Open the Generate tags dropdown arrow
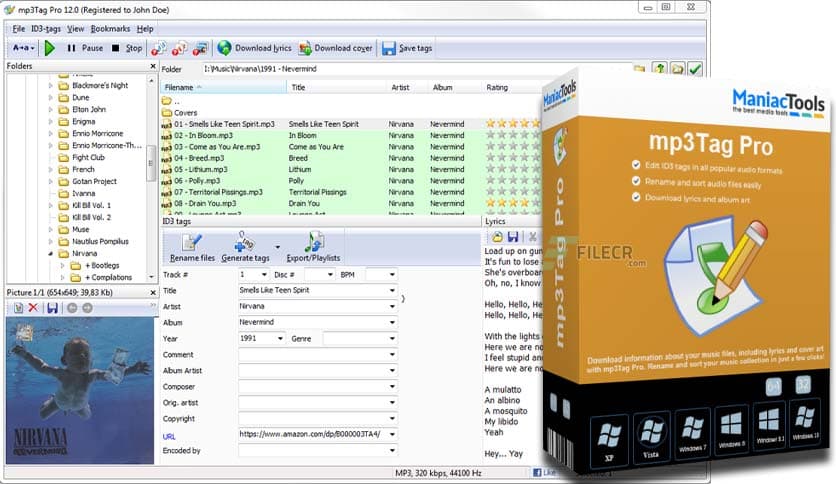The width and height of the screenshot is (836, 484). click(x=277, y=247)
